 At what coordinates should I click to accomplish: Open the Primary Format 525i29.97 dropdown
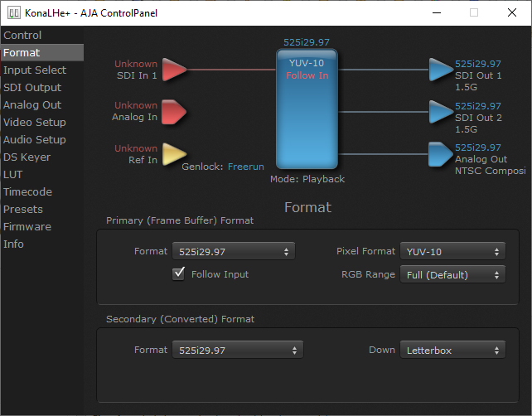pyautogui.click(x=234, y=251)
